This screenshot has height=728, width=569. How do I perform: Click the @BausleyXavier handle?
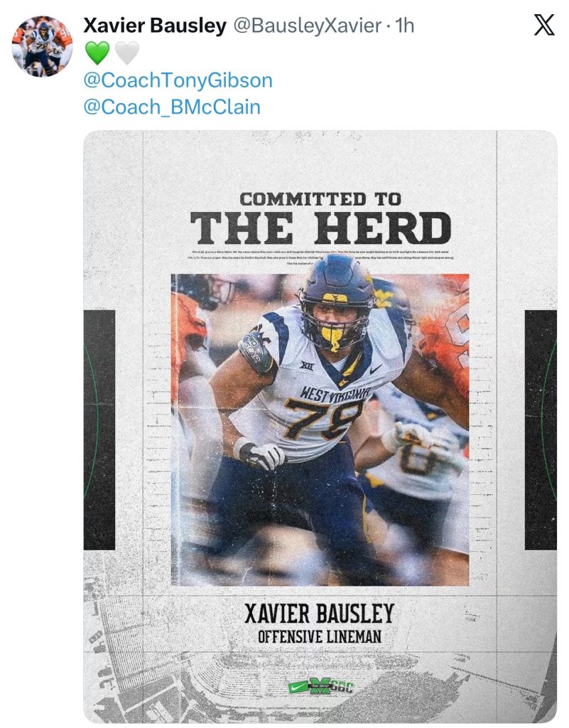307,26
